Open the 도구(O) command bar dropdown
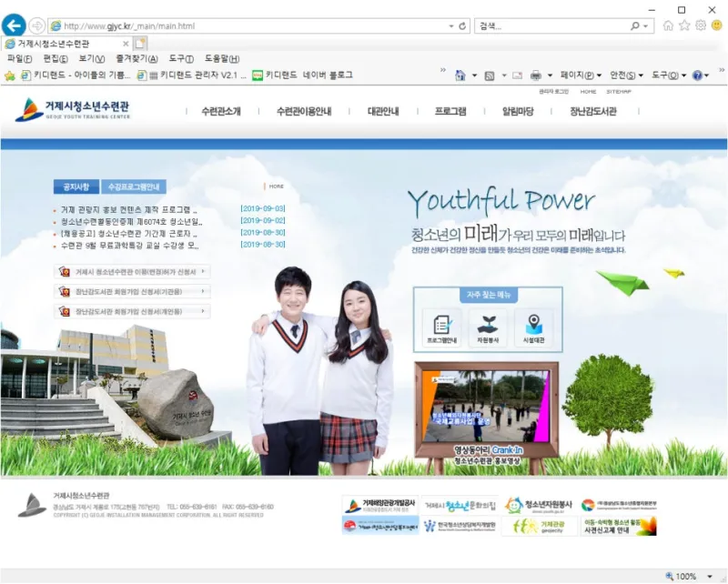 pyautogui.click(x=669, y=76)
